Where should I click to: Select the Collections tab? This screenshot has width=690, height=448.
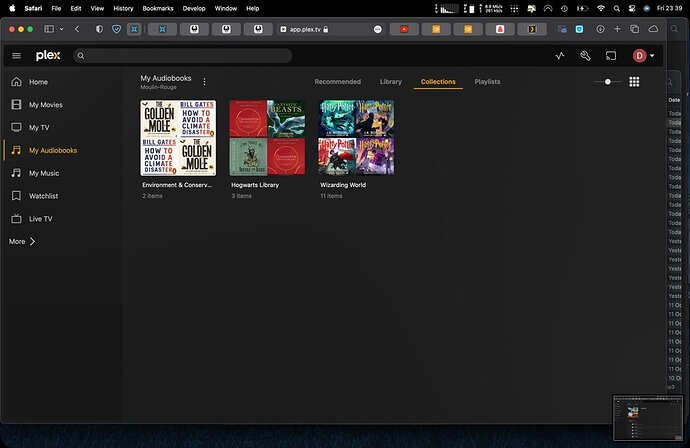click(438, 82)
